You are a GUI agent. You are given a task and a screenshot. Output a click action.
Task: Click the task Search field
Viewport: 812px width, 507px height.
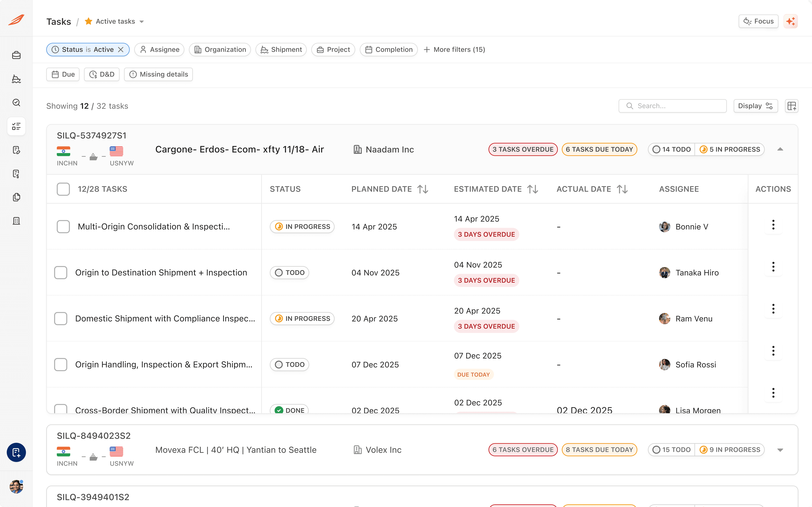coord(672,106)
